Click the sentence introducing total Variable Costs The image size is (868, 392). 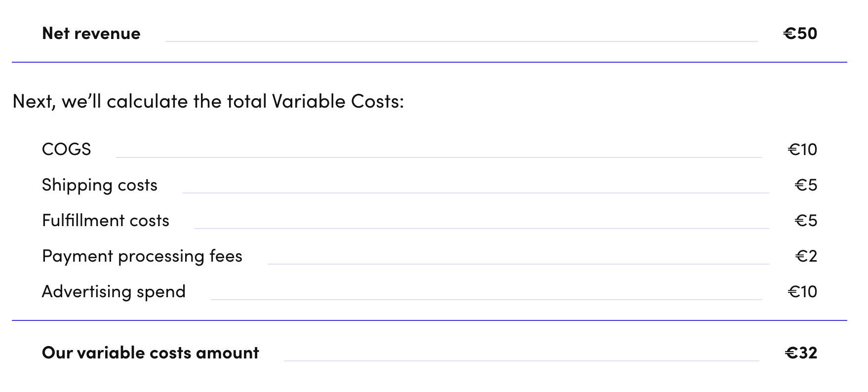pyautogui.click(x=208, y=102)
